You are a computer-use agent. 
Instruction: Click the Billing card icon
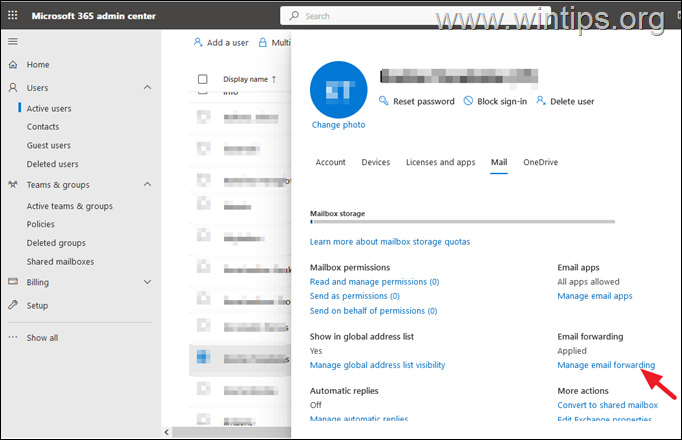pos(13,282)
